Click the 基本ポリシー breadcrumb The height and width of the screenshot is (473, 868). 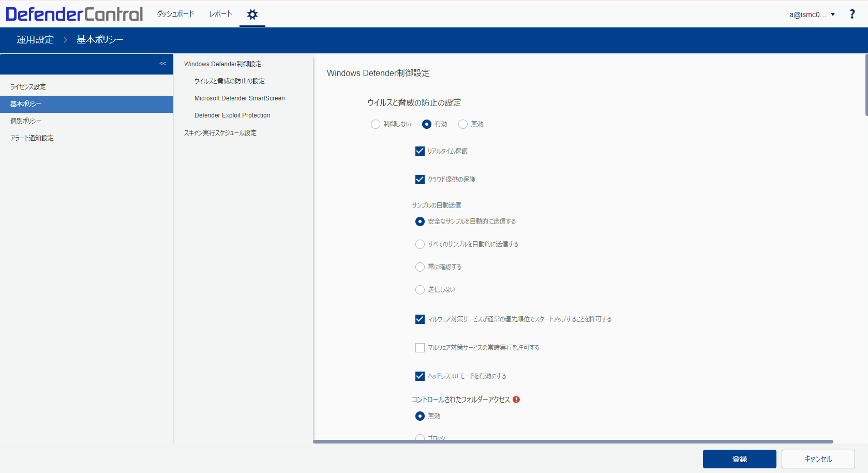[x=100, y=40]
